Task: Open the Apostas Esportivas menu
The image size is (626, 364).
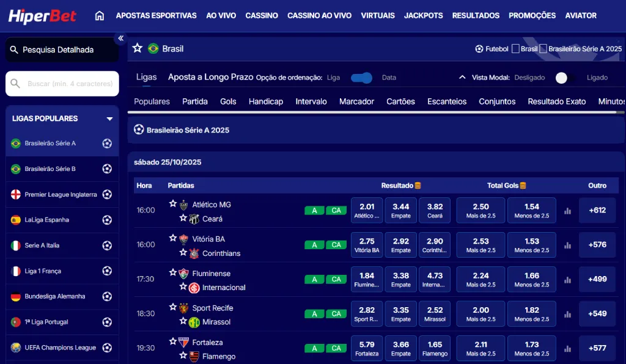Action: tap(156, 15)
